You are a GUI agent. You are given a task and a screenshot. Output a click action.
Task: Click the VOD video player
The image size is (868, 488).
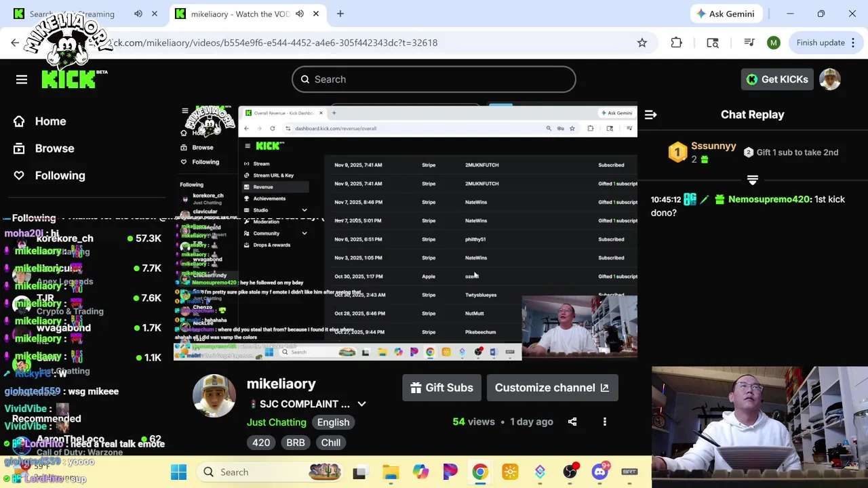406,232
